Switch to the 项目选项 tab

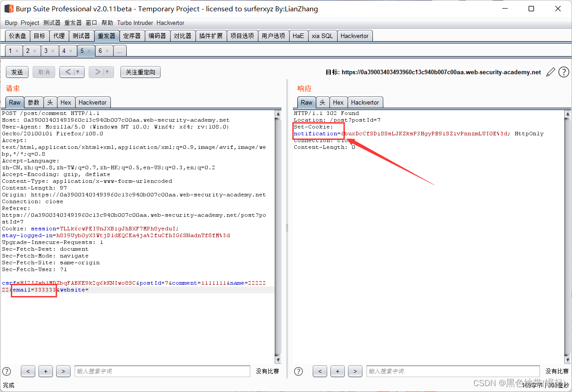click(x=242, y=36)
